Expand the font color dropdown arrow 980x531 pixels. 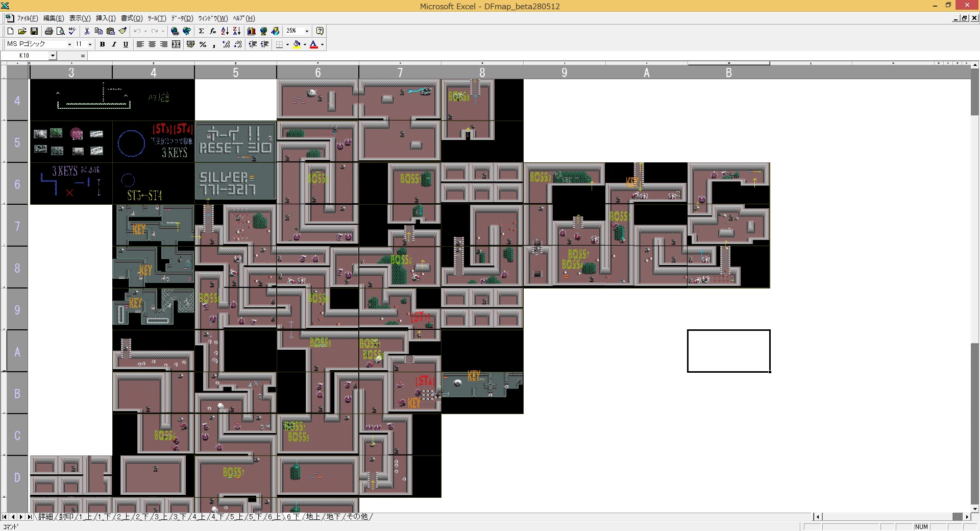click(322, 44)
